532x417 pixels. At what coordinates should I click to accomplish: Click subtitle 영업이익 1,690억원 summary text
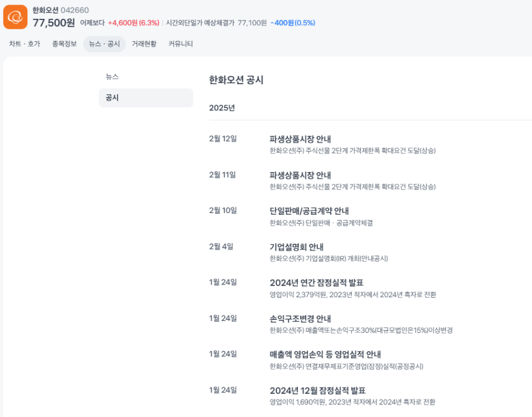[x=352, y=402]
